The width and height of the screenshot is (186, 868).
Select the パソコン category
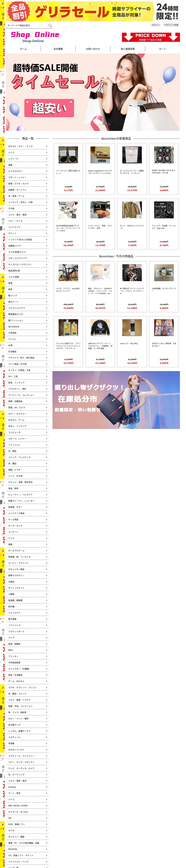click(28, 339)
